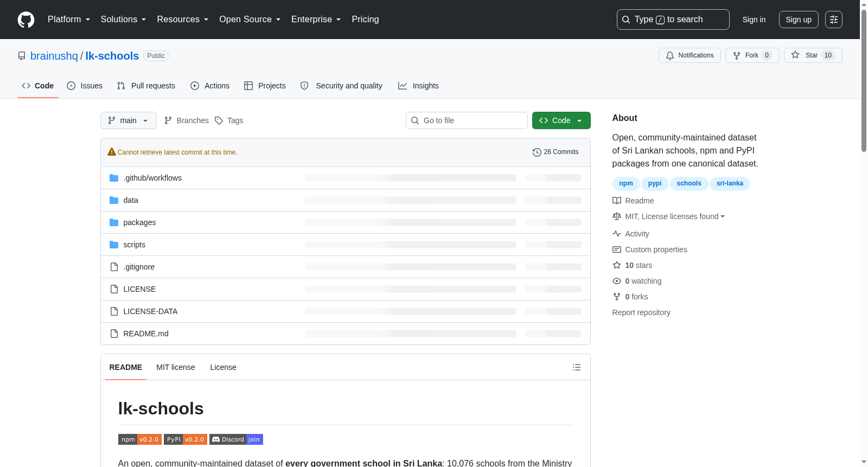Click the Tags tag icon
868x467 pixels.
[x=219, y=120]
